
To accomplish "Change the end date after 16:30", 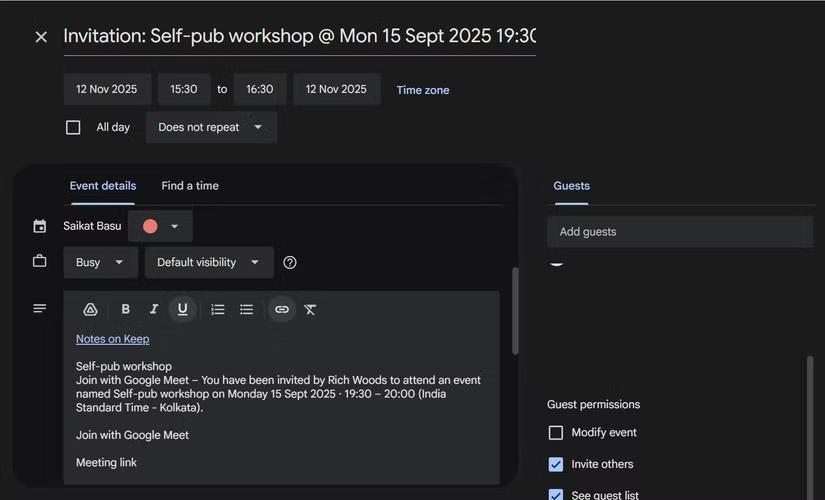I will tap(337, 89).
